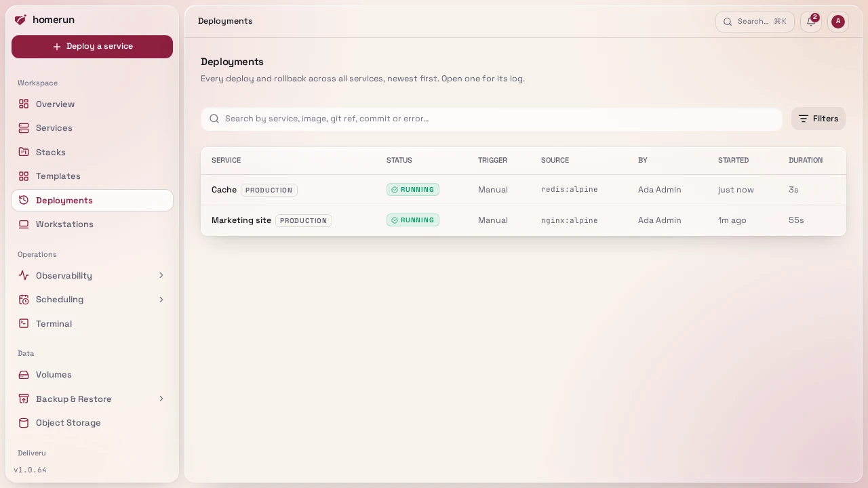Screen dimensions: 868x488
Task: Click the Scheduling calendar icon
Action: (x=24, y=300)
